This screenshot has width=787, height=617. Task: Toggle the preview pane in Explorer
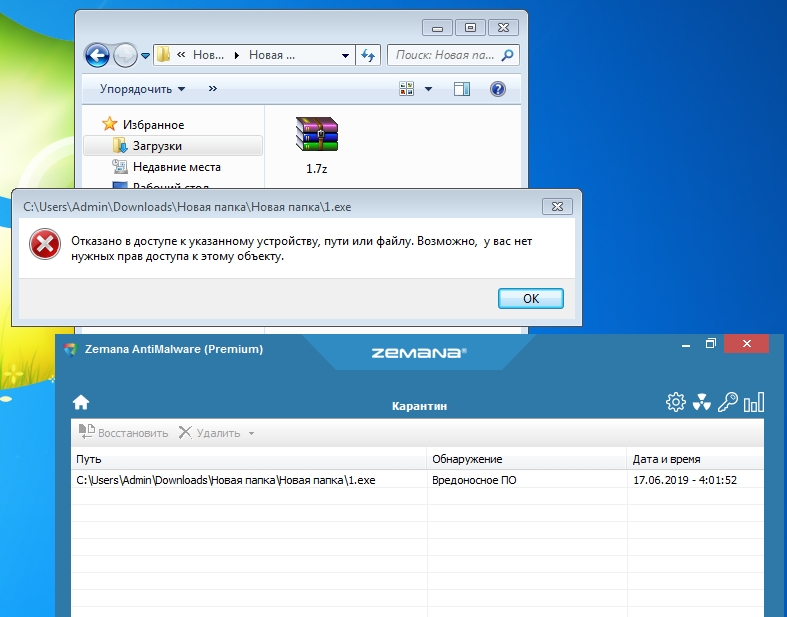coord(462,89)
